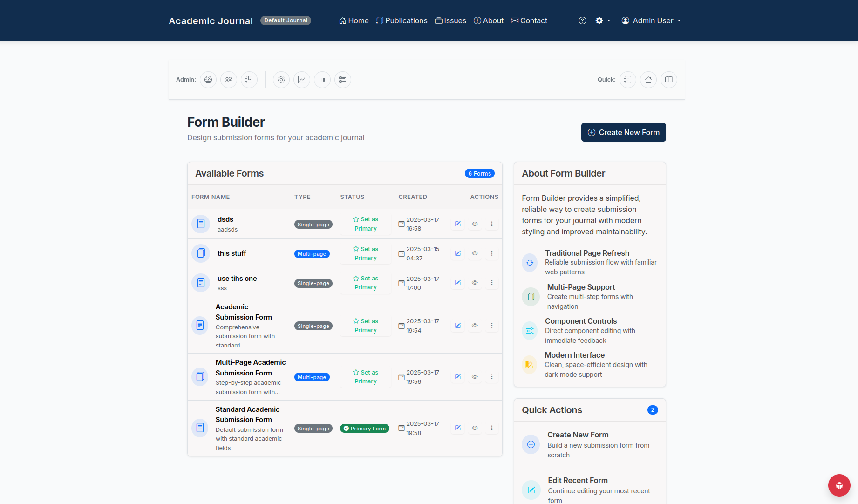Open the admin users icon
The image size is (858, 504).
coord(229,80)
